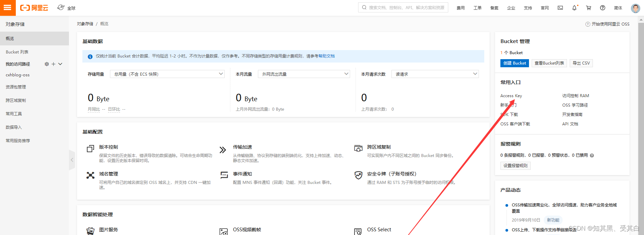Click the help icon beside 已禁用 in 报警规则
Screen dimensions: 644x235
pos(592,155)
